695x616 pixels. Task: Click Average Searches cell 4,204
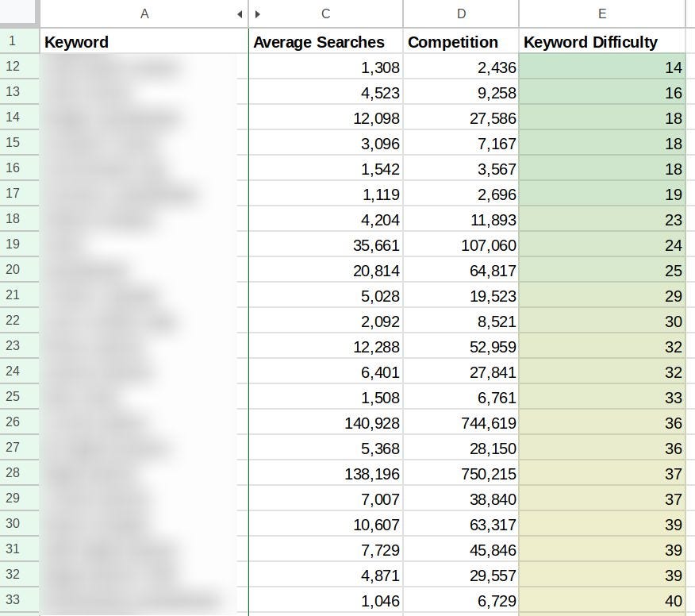[326, 219]
